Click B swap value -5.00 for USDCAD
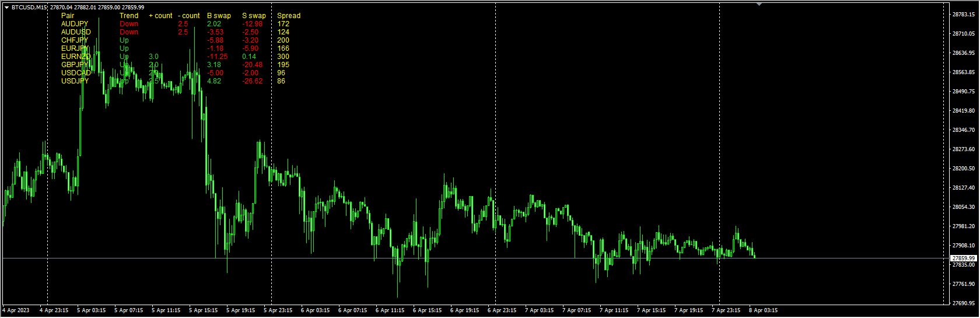The width and height of the screenshot is (980, 318). 215,73
